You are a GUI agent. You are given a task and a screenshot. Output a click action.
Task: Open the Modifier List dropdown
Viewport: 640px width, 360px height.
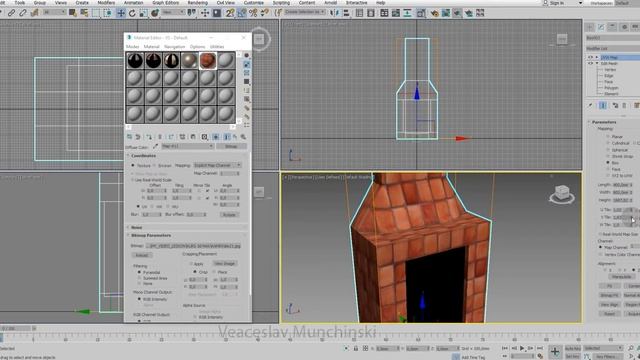(x=613, y=48)
